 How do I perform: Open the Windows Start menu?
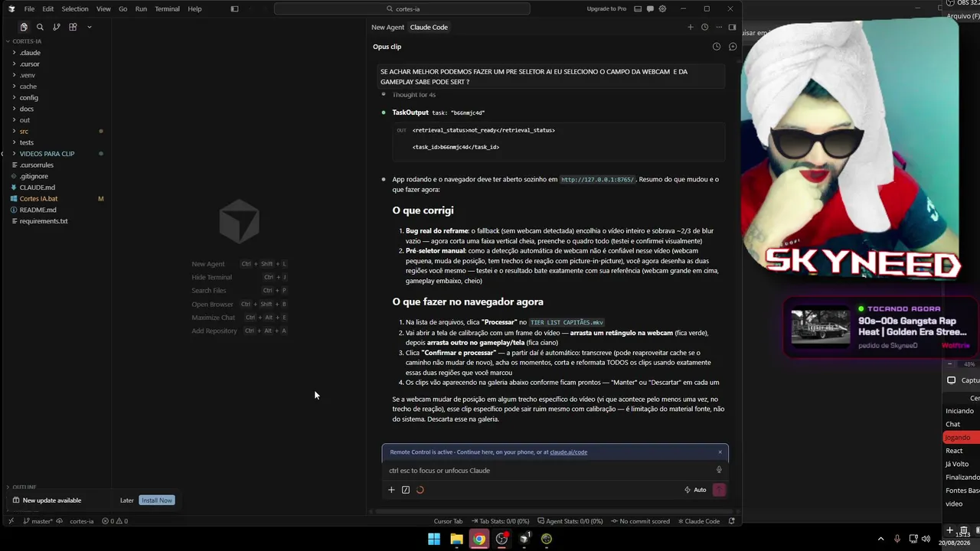tap(433, 539)
